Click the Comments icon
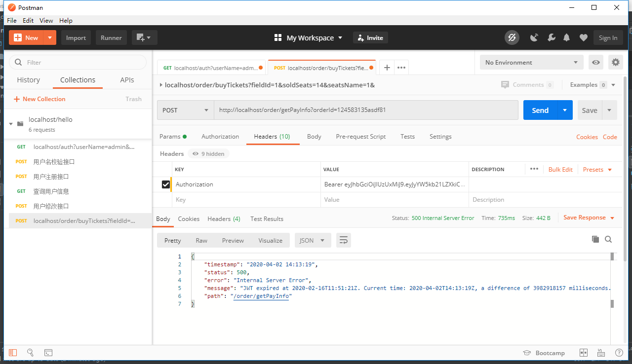 coord(505,85)
